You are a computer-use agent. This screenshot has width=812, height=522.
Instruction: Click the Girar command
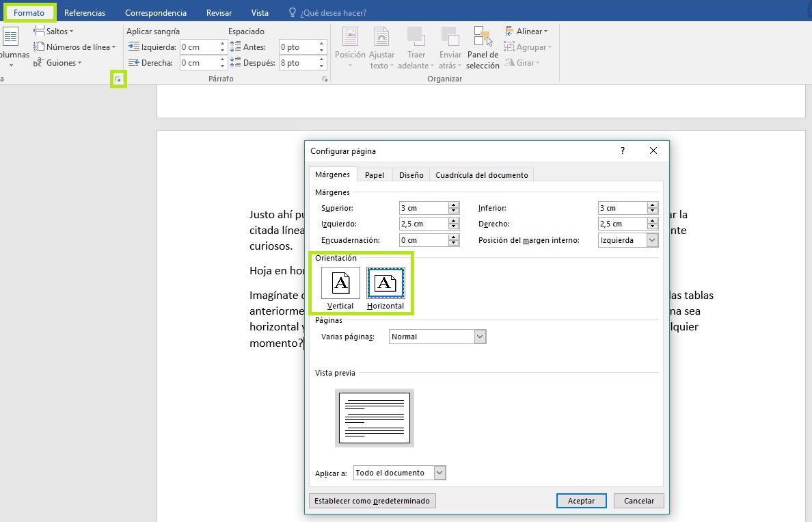[522, 62]
